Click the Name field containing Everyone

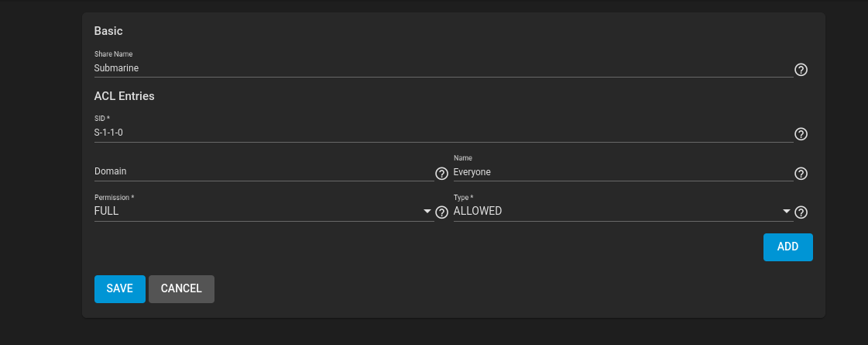click(x=623, y=172)
